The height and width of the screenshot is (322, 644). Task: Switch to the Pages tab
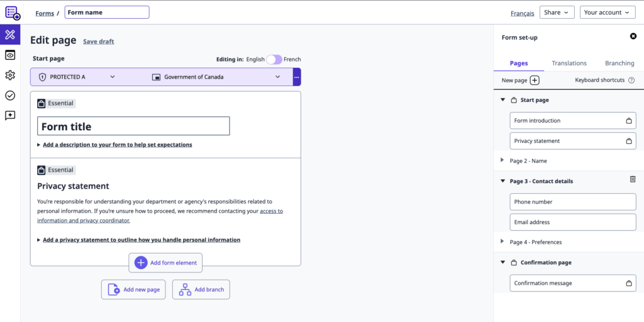tap(519, 64)
